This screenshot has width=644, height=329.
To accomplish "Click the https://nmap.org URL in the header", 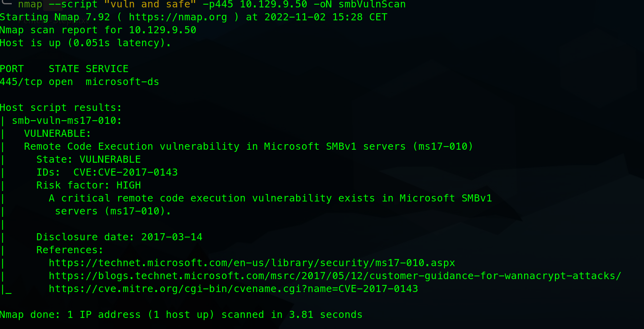I will pyautogui.click(x=178, y=17).
